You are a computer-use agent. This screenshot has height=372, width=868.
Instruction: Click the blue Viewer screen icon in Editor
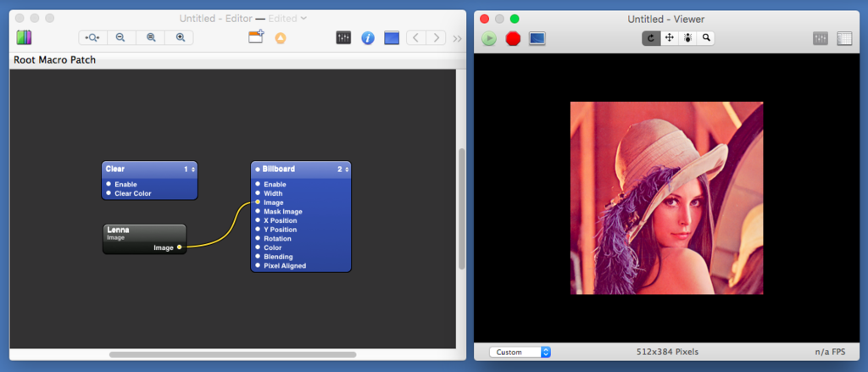pos(392,37)
